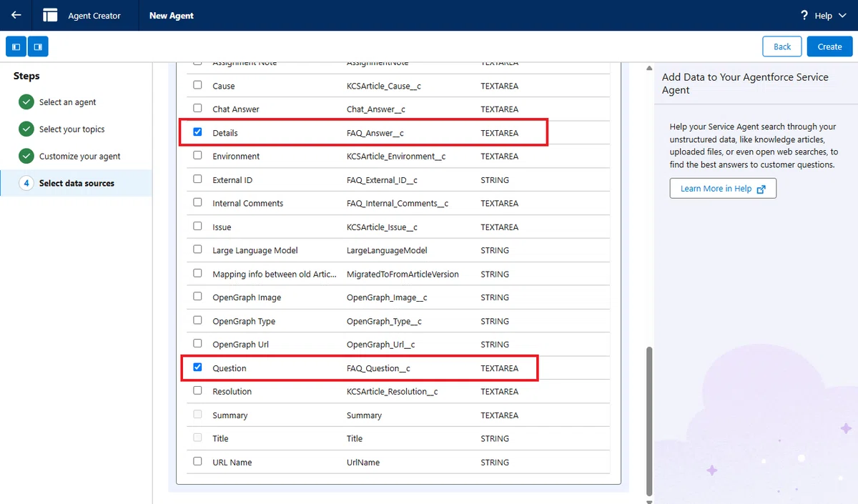Click the disabled Title checkbox
This screenshot has height=504, width=858.
coord(198,438)
